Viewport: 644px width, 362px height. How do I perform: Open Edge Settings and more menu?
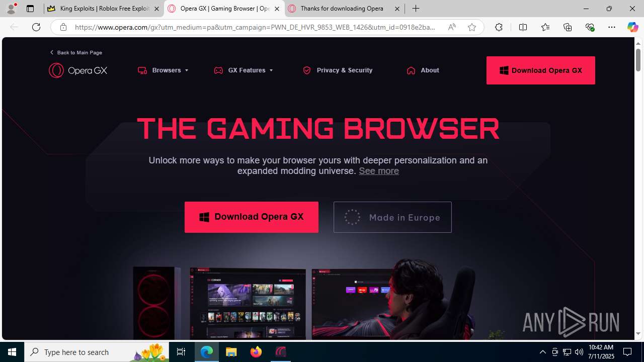coord(612,27)
